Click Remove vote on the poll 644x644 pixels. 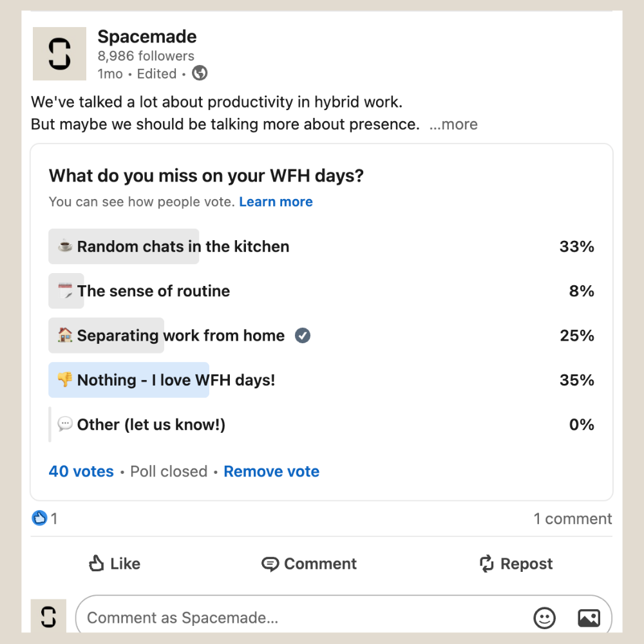[x=271, y=471]
